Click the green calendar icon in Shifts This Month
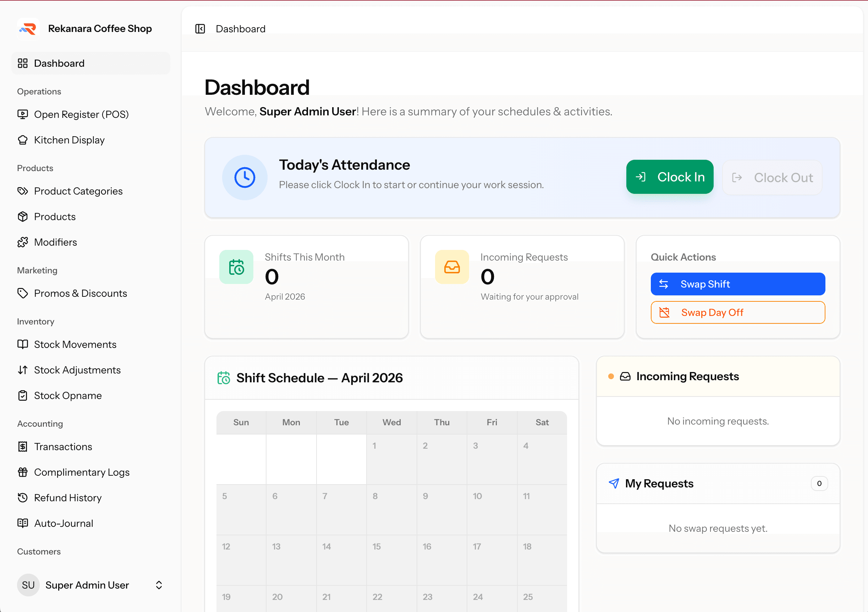Viewport: 868px width, 612px height. (x=236, y=267)
